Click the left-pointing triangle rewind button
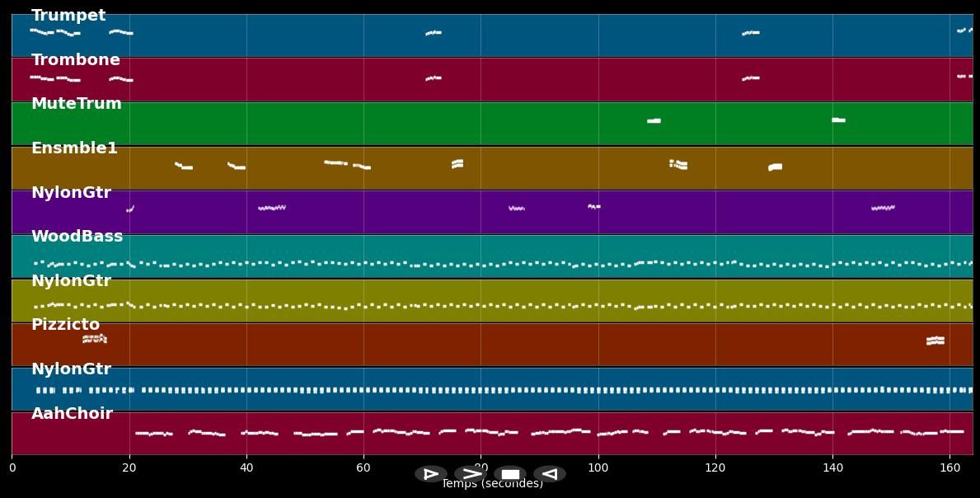The image size is (980, 498). 550,474
